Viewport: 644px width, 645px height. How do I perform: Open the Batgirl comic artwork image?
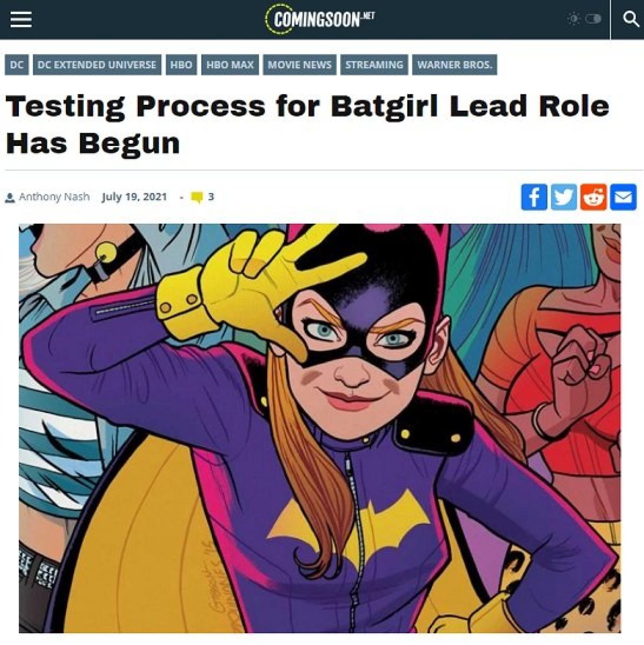[320, 428]
